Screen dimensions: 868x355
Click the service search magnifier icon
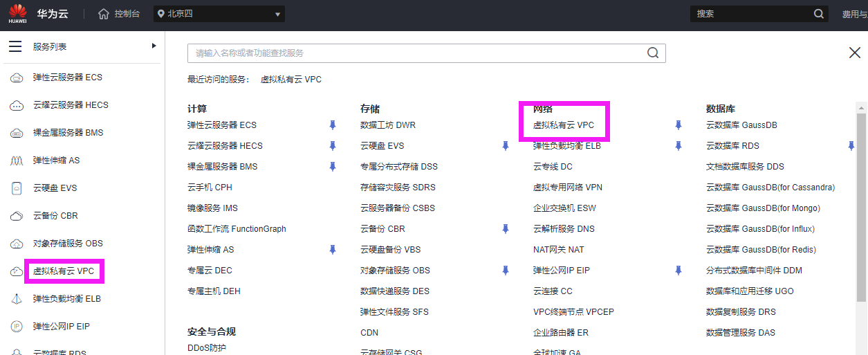[653, 53]
